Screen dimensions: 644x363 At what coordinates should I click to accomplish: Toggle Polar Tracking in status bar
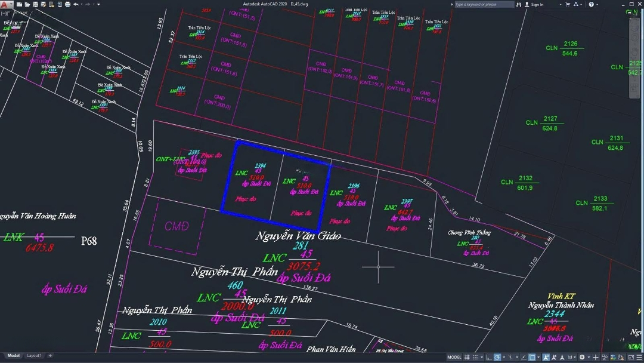tap(497, 357)
